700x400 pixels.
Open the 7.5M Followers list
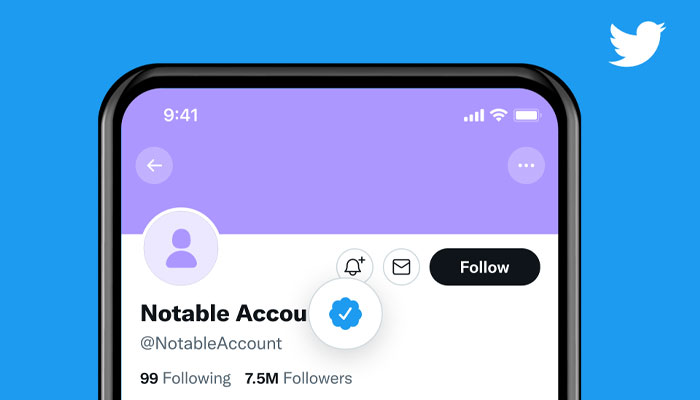tap(298, 379)
